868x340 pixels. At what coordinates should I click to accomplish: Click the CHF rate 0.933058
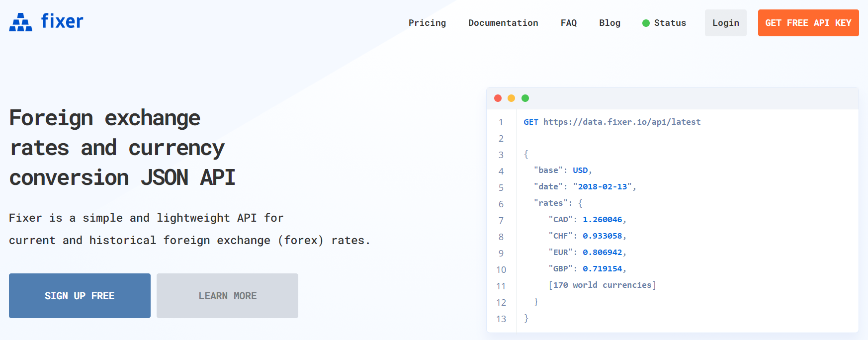tap(602, 236)
